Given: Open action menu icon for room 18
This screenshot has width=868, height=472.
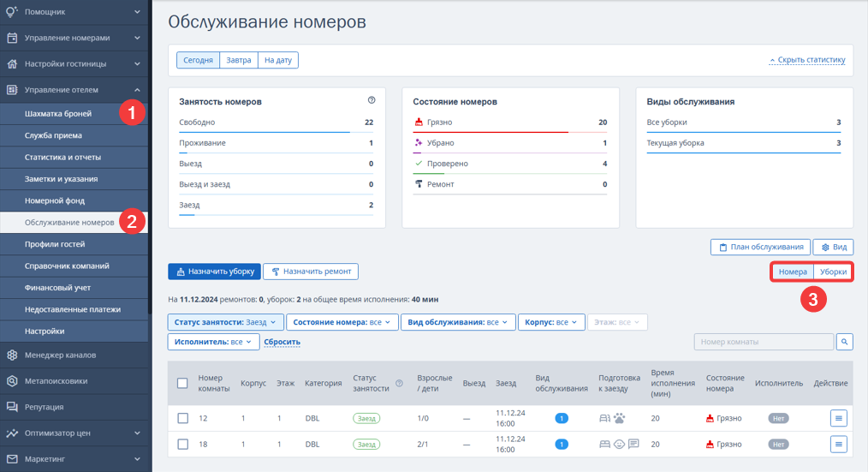Looking at the screenshot, I should (x=839, y=445).
